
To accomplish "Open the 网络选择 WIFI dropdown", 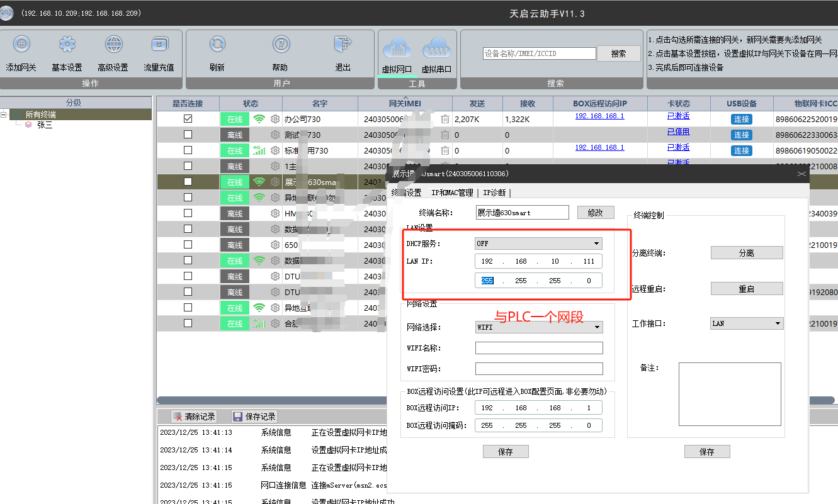I will click(538, 327).
